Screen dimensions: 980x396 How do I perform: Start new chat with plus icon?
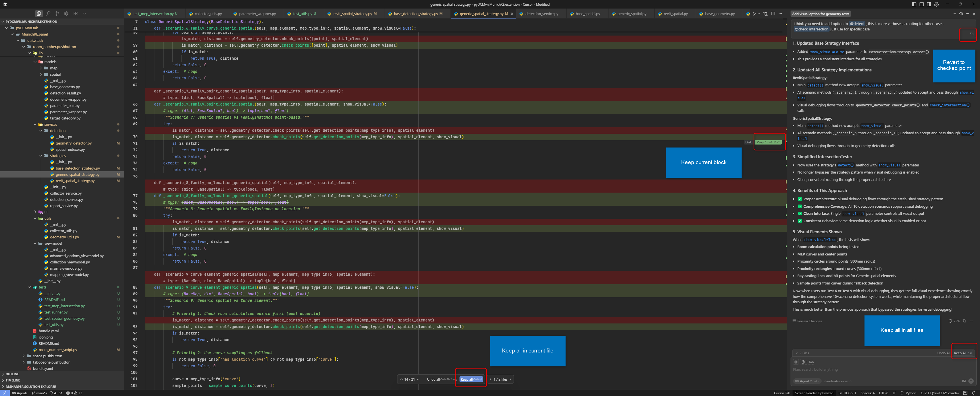[x=955, y=14]
